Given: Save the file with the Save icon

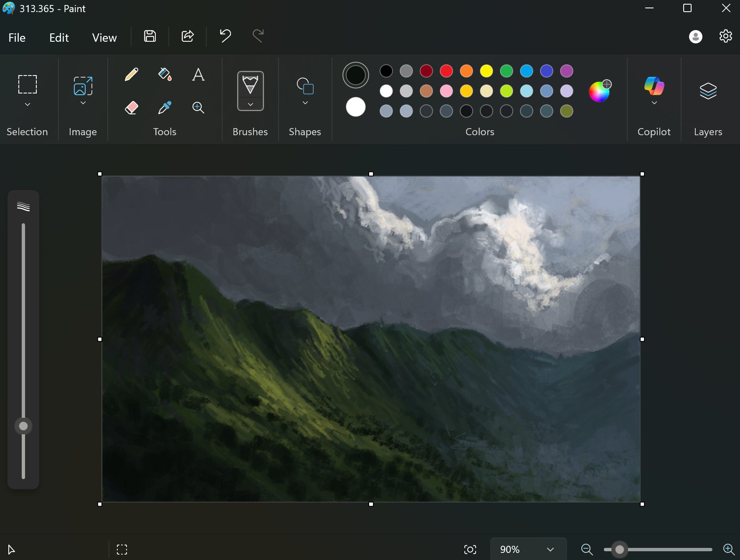Looking at the screenshot, I should [150, 36].
